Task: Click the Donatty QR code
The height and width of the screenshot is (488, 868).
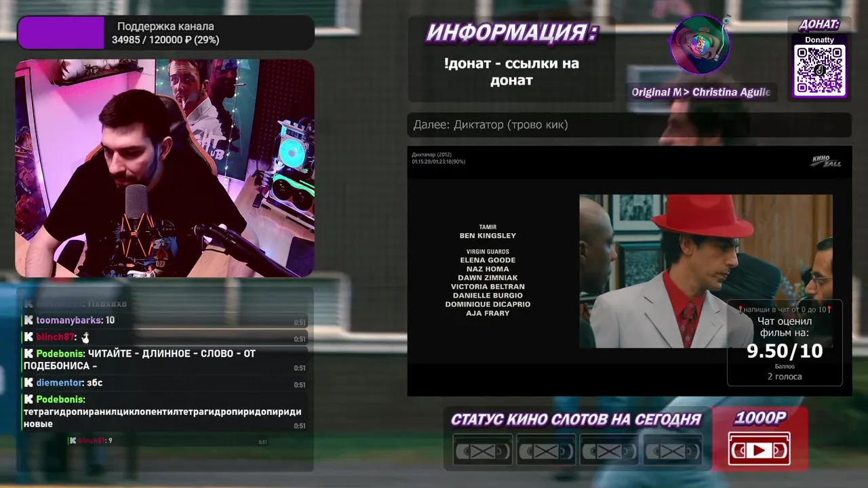Action: pos(820,70)
